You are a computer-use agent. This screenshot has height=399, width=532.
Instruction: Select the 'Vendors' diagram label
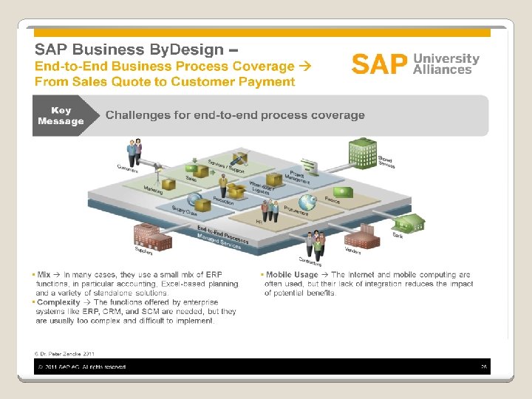click(353, 250)
